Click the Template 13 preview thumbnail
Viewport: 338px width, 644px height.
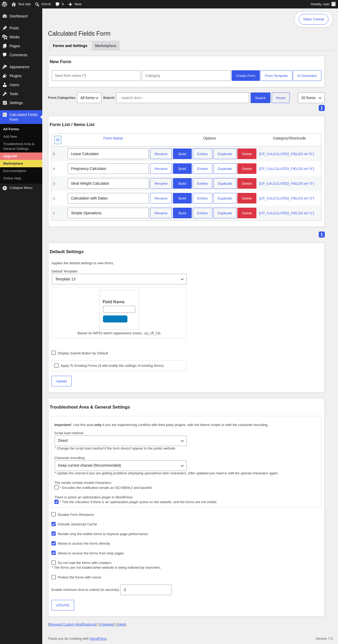click(119, 310)
